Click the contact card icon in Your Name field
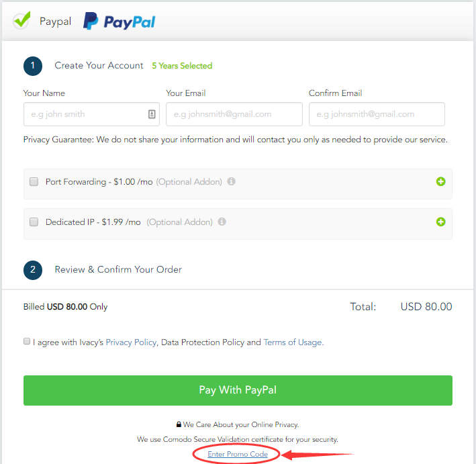The image size is (476, 464). coord(152,114)
